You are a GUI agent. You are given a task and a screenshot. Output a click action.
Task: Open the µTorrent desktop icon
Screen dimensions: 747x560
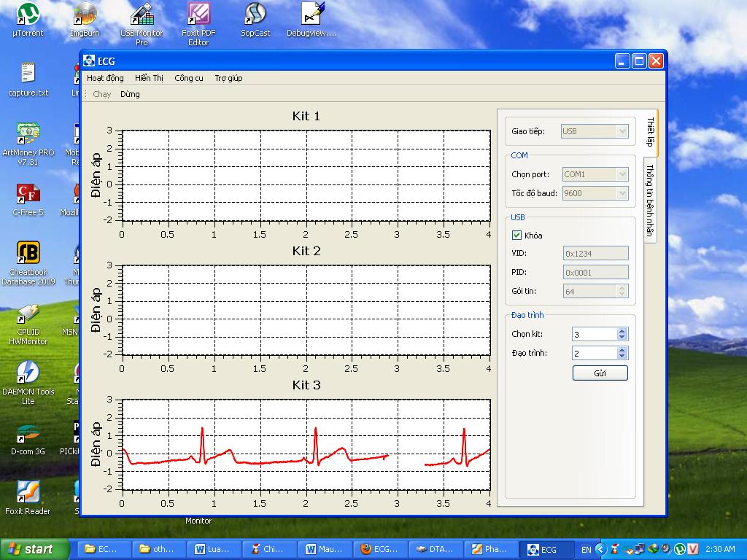[x=28, y=15]
